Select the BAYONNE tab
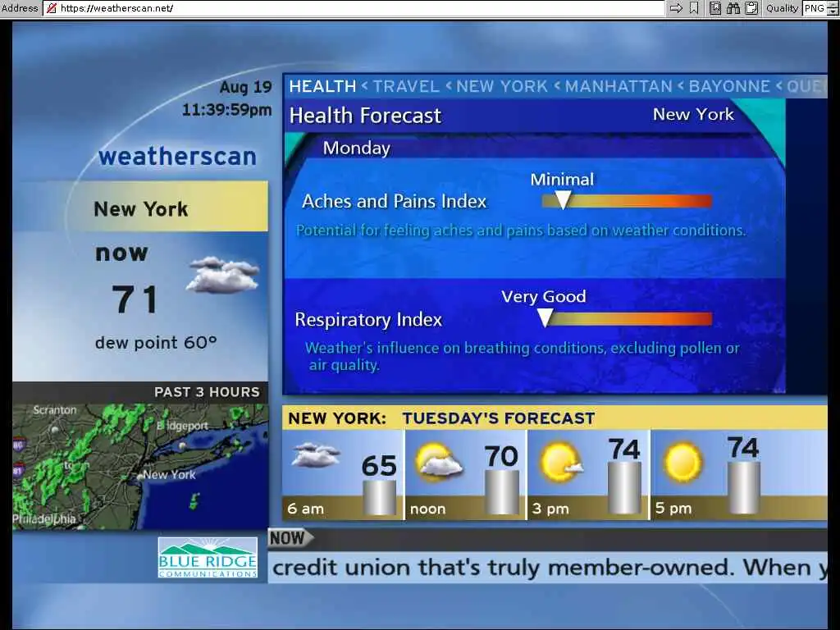 coord(729,86)
